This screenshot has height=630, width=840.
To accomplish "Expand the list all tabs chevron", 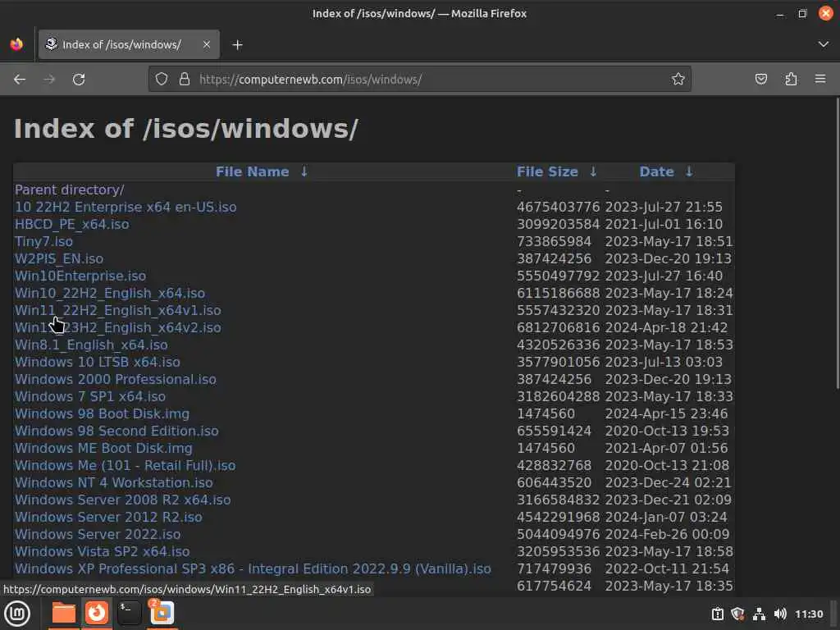I will pyautogui.click(x=824, y=44).
